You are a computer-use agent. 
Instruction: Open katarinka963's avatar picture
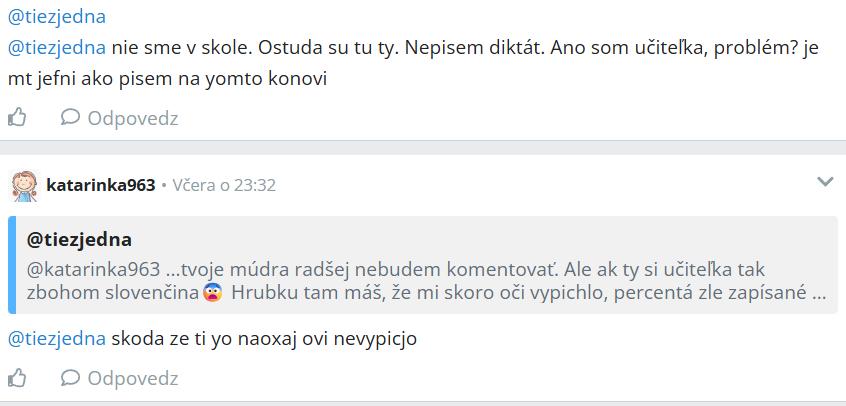pos(25,186)
